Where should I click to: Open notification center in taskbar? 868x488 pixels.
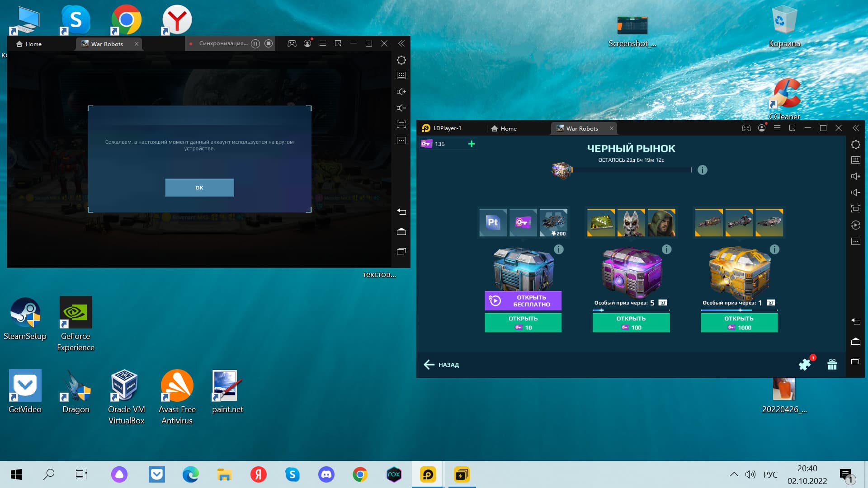click(846, 475)
